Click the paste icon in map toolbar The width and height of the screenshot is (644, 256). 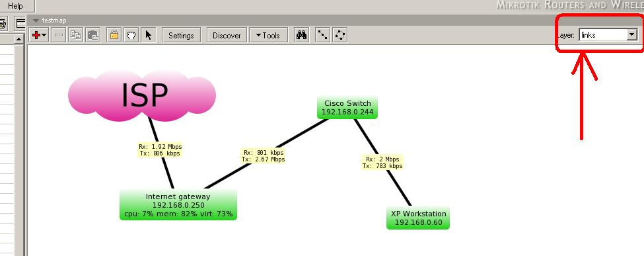[x=93, y=36]
